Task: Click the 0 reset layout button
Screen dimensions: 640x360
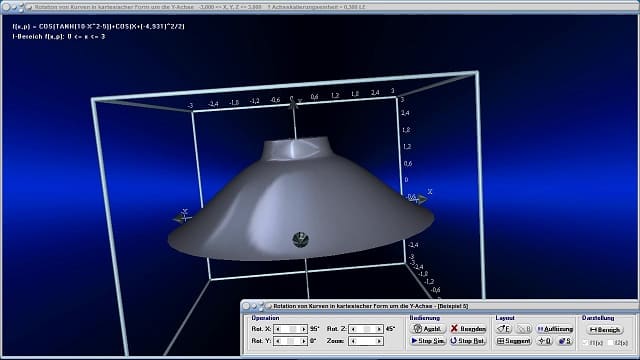Action: click(545, 341)
